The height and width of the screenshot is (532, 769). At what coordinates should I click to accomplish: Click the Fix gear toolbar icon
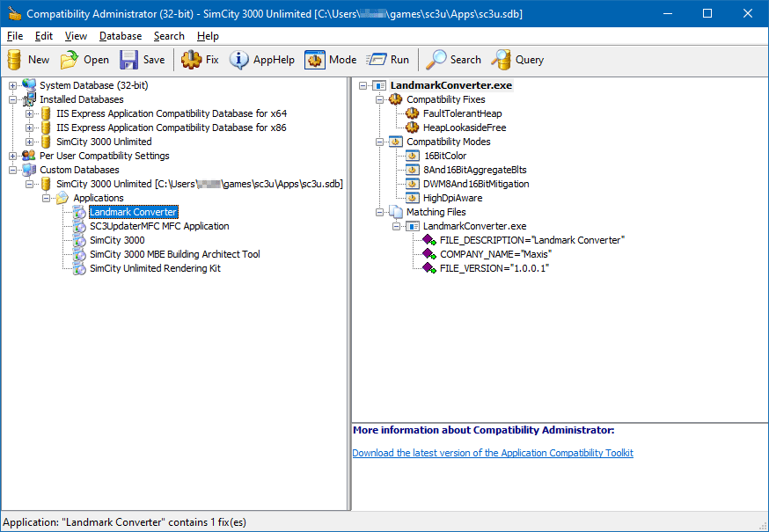click(191, 60)
